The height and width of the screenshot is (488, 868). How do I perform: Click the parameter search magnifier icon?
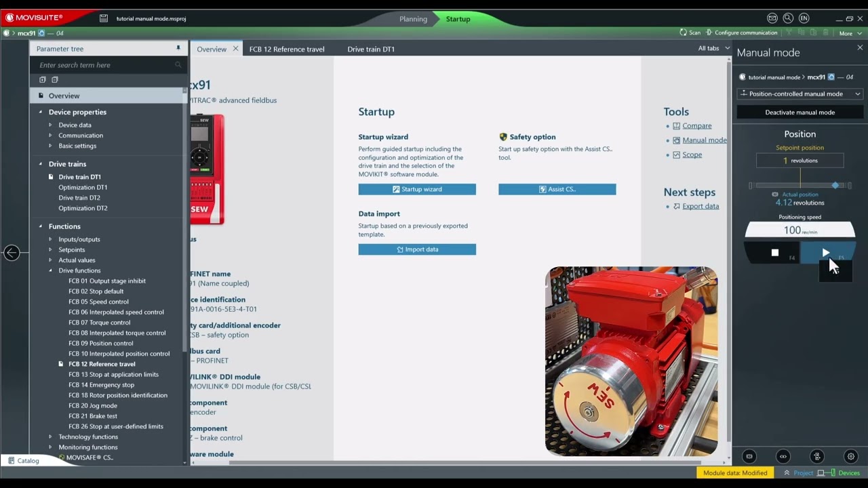pos(178,65)
